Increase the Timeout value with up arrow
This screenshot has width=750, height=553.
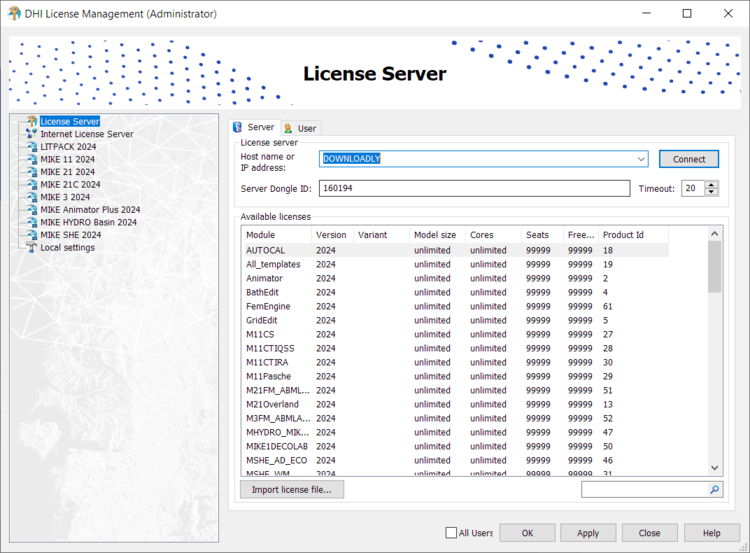tap(711, 184)
